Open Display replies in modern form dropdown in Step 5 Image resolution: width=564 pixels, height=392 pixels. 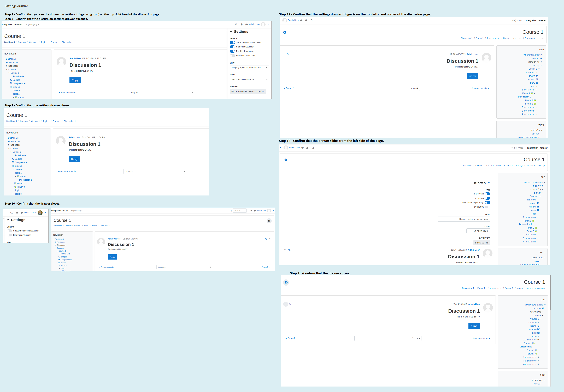(249, 68)
